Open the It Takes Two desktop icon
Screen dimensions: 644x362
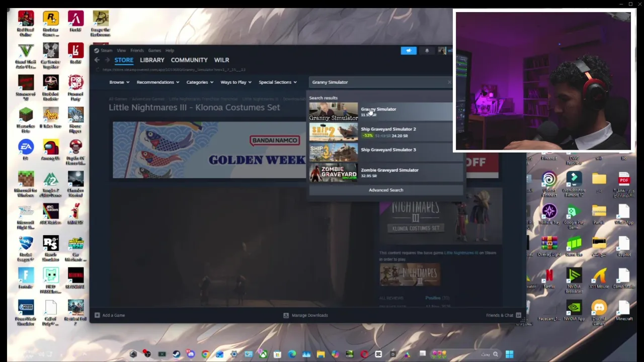pos(50,120)
